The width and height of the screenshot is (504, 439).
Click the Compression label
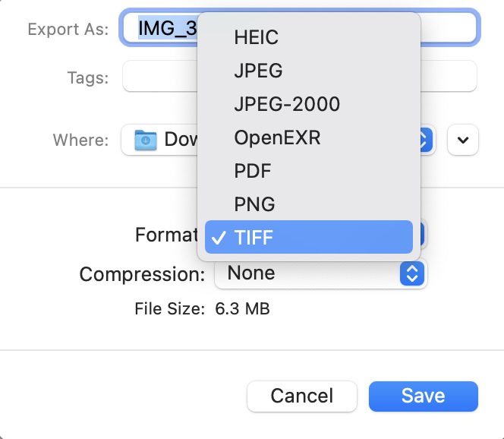(x=142, y=273)
